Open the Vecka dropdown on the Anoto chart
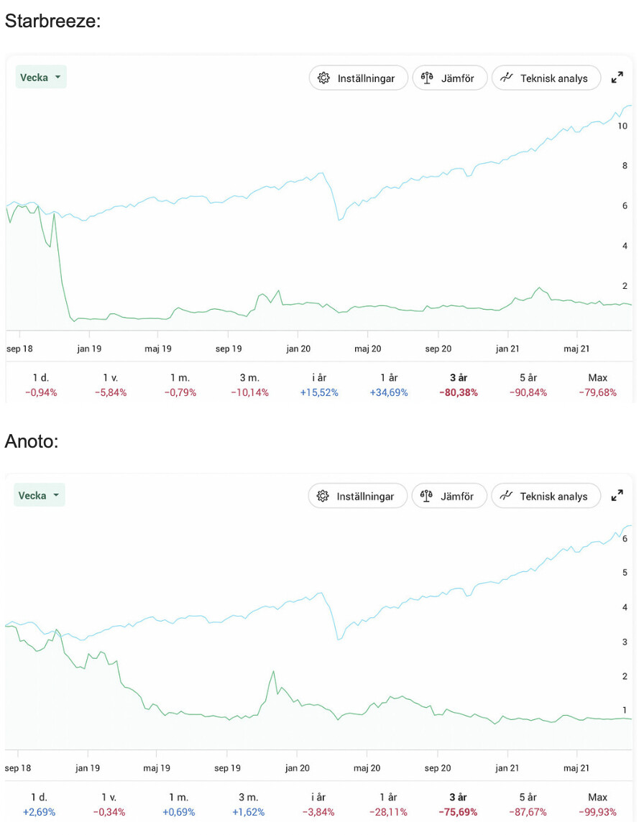This screenshot has width=644, height=835. coord(40,495)
